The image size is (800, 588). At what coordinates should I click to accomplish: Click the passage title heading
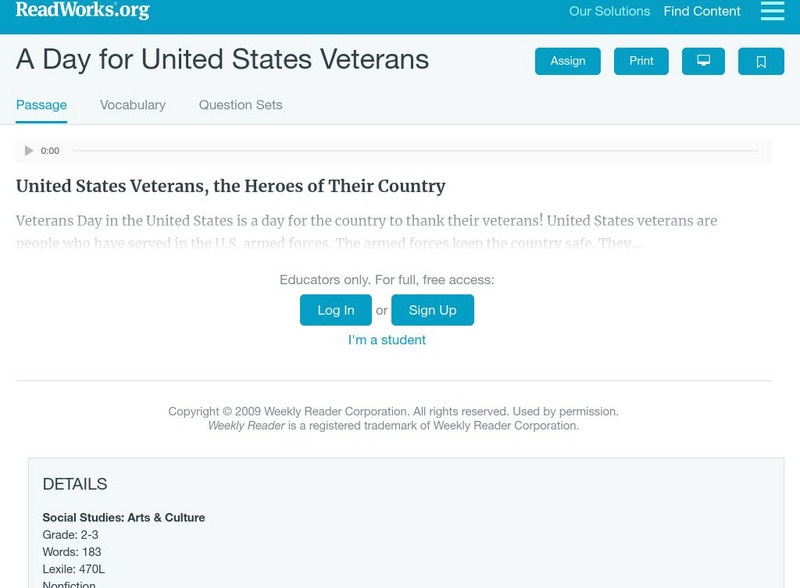(231, 186)
